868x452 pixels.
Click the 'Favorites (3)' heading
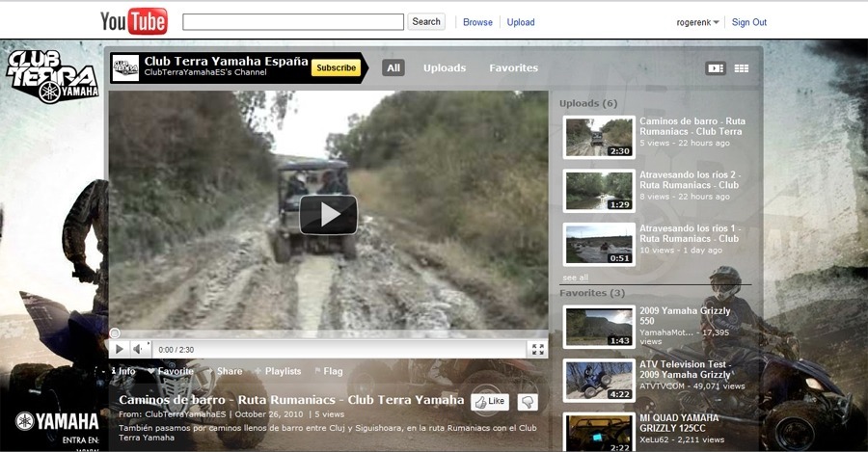(592, 293)
